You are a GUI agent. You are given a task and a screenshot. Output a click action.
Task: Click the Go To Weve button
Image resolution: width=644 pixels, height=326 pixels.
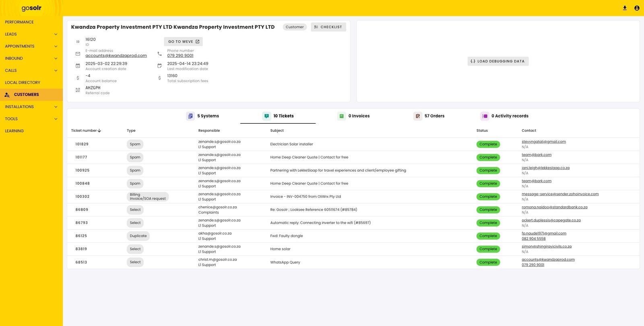(x=183, y=42)
